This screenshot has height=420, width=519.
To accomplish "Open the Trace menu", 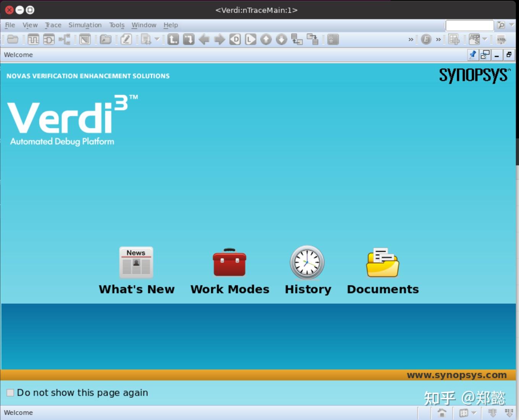I will pyautogui.click(x=53, y=25).
